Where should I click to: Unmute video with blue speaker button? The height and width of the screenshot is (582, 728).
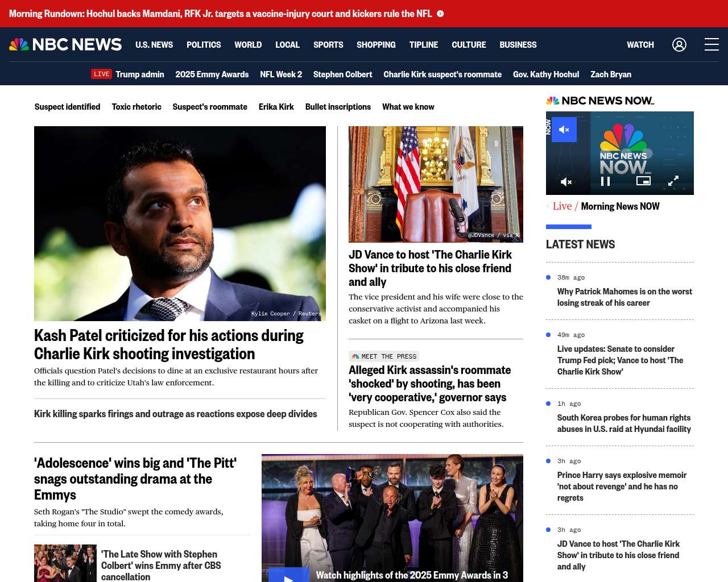[564, 130]
